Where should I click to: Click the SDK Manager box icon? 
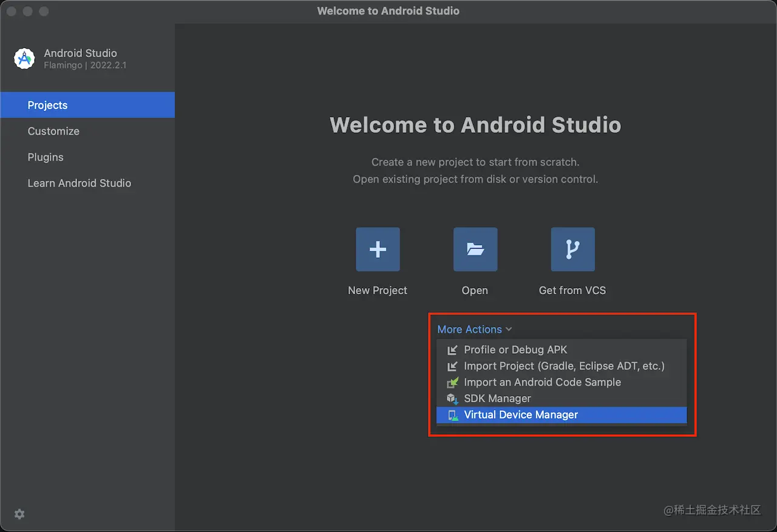point(452,399)
